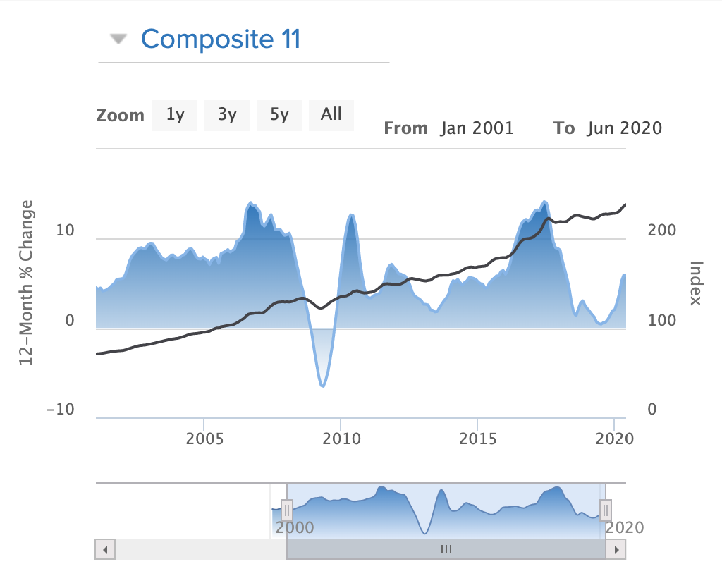Click the Index axis title on right

tap(695, 283)
